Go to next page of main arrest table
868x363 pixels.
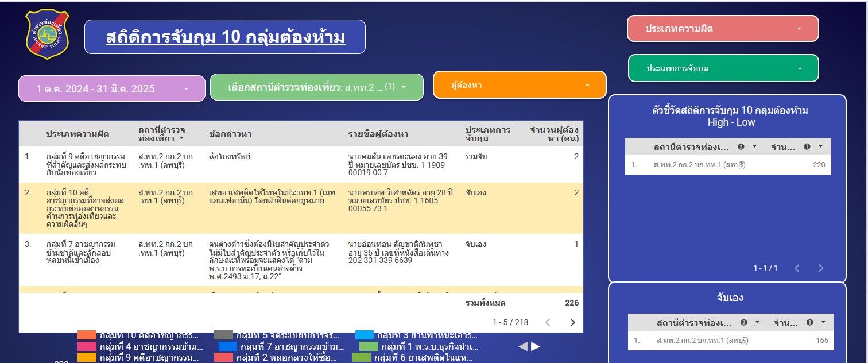click(x=572, y=322)
